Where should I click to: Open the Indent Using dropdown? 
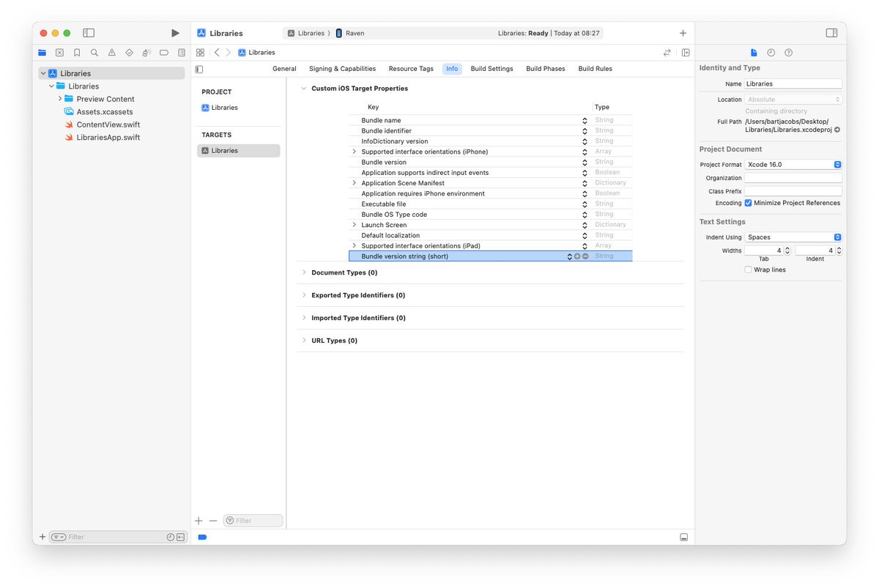click(x=793, y=237)
